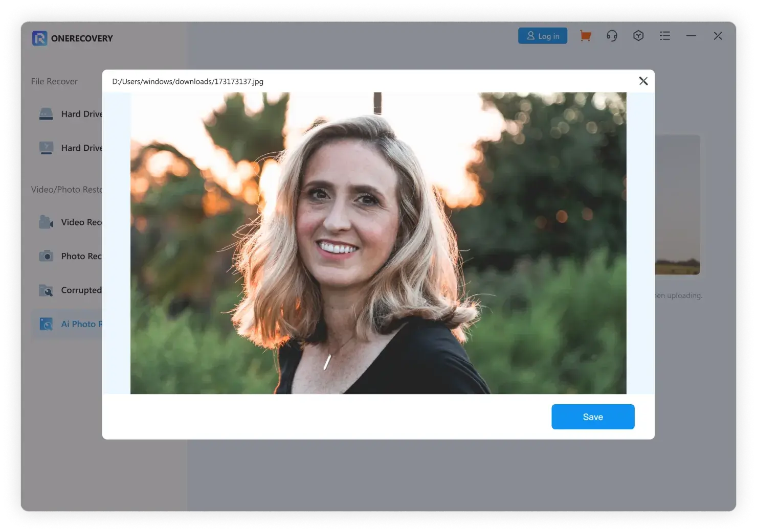757x532 pixels.
Task: Click the Video/Photo Restore section heading
Action: (x=66, y=190)
